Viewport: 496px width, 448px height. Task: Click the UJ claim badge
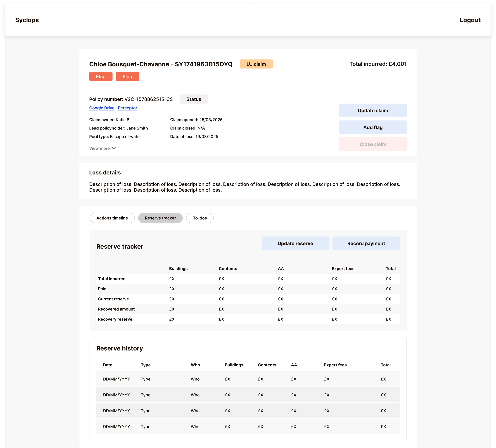point(256,64)
